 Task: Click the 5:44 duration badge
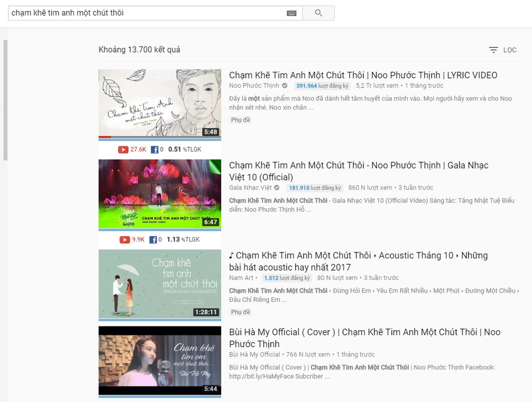(x=210, y=389)
